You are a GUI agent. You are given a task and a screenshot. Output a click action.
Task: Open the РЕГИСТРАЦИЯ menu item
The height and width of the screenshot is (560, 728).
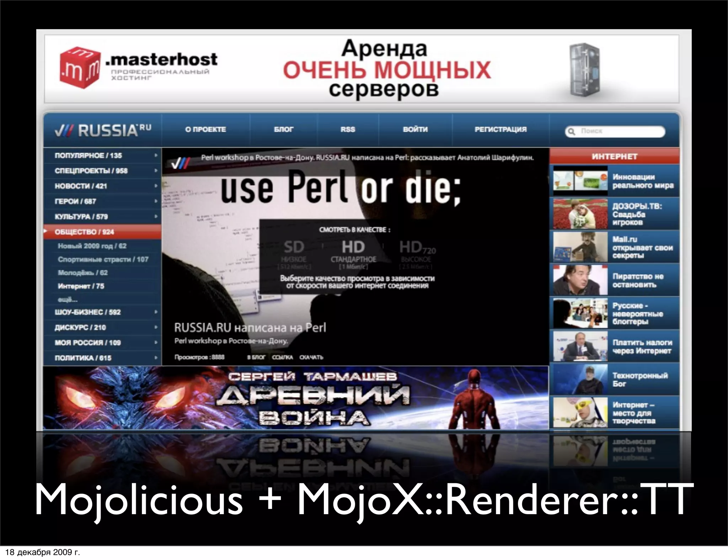click(500, 129)
